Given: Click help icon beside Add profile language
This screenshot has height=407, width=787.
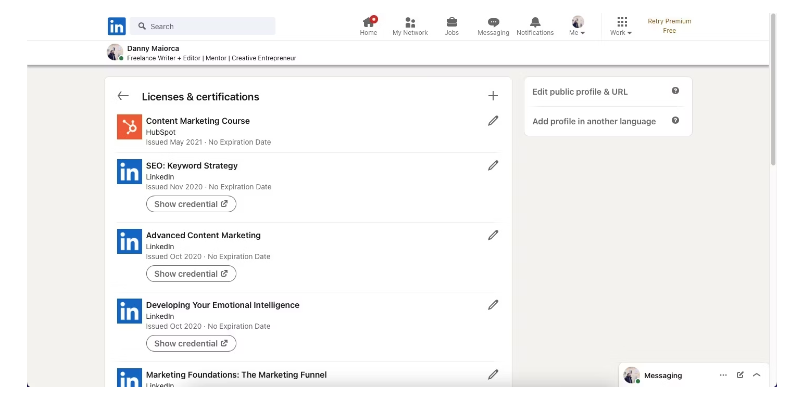Looking at the screenshot, I should pos(675,120).
